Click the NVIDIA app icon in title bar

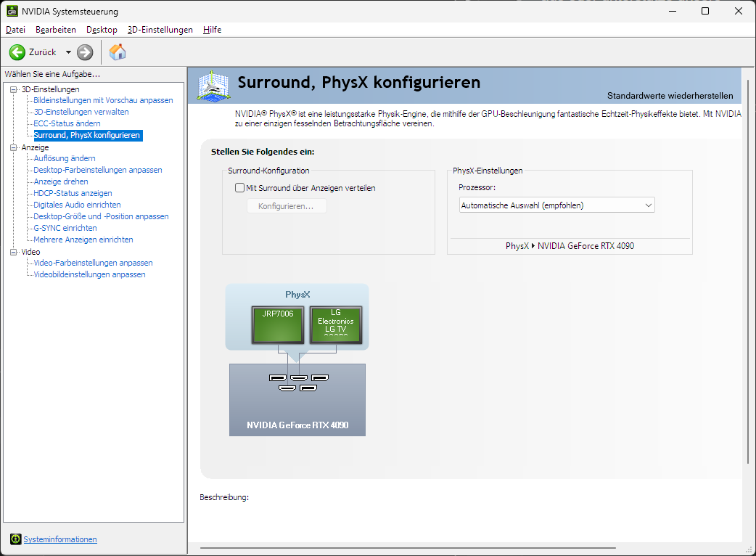tap(12, 11)
